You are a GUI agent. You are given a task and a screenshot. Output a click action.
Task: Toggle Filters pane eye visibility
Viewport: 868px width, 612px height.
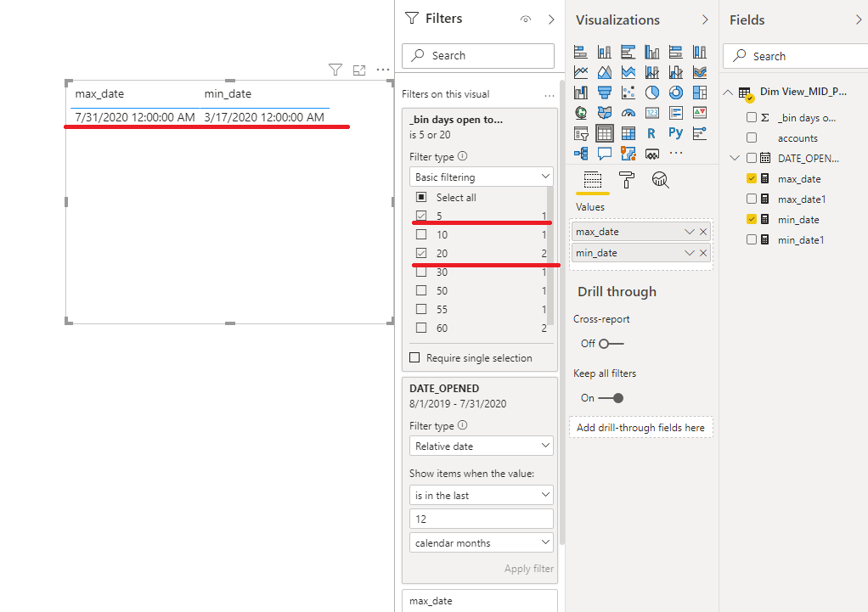coord(526,20)
